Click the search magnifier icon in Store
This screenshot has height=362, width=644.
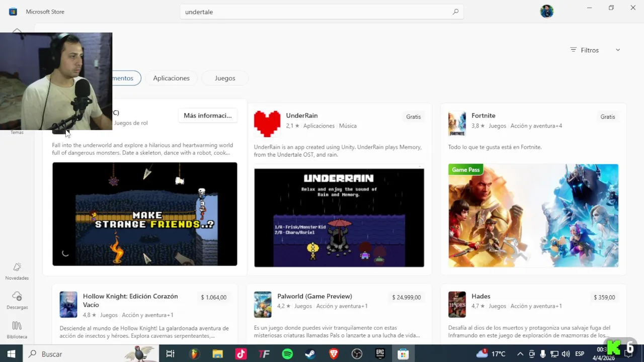coord(455,12)
